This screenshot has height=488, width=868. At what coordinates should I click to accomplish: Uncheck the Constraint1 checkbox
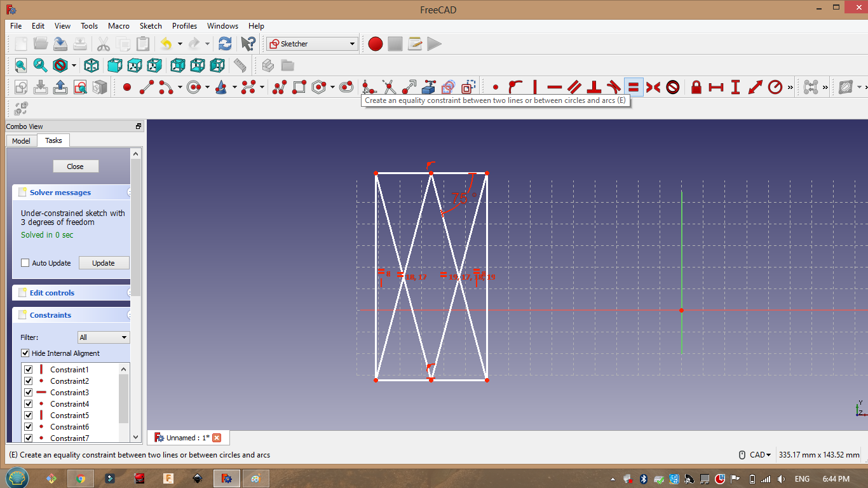tap(28, 370)
